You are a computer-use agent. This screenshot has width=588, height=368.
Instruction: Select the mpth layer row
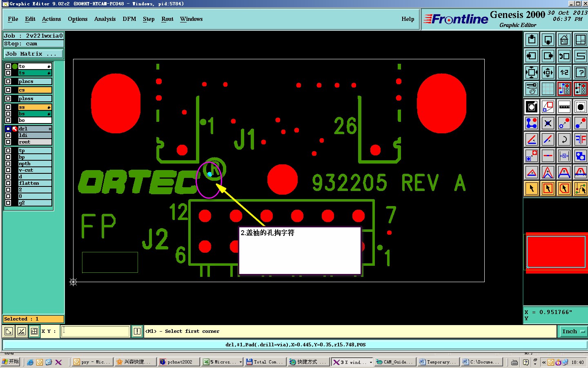tap(35, 164)
